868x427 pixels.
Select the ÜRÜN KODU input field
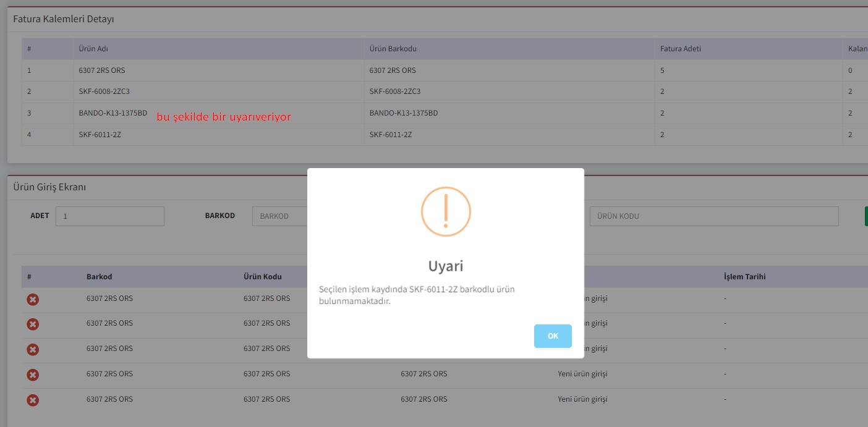coord(713,216)
